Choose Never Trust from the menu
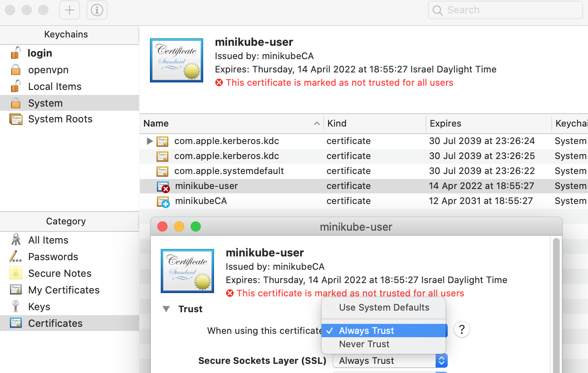The width and height of the screenshot is (588, 373). (x=384, y=344)
